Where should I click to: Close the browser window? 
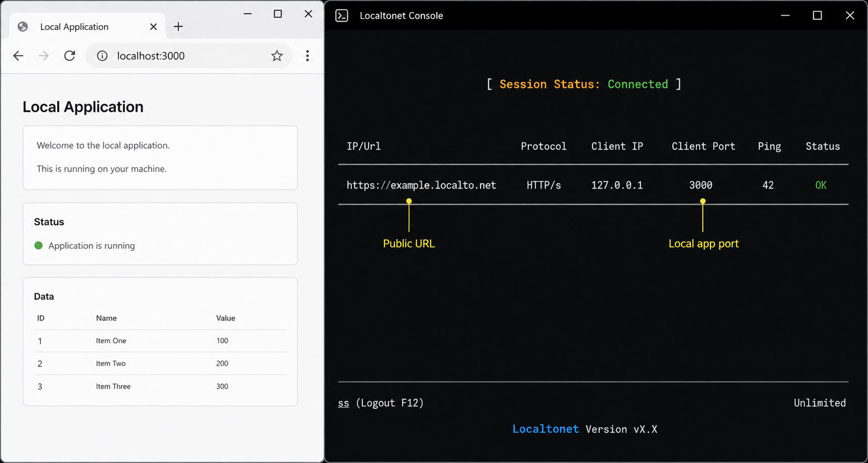308,14
